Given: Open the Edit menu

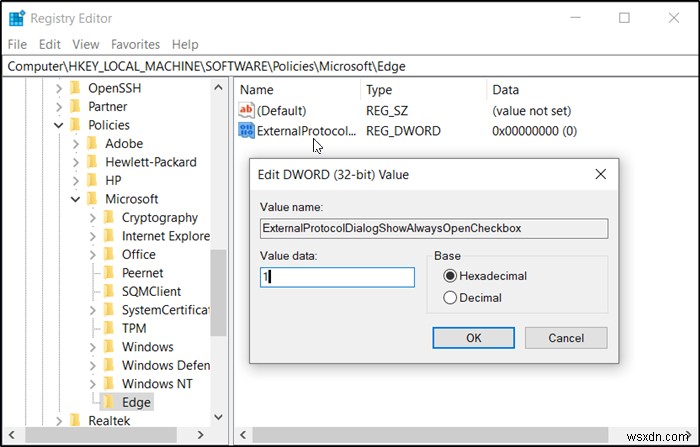Looking at the screenshot, I should click(50, 44).
